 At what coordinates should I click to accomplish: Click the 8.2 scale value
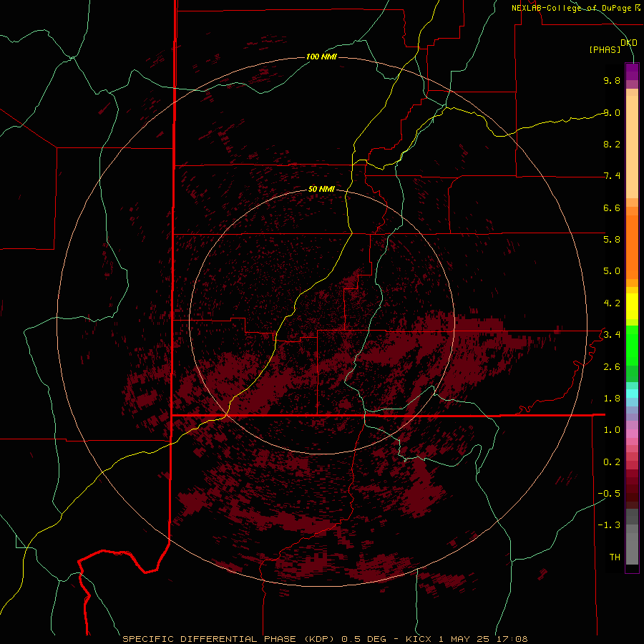click(x=612, y=144)
